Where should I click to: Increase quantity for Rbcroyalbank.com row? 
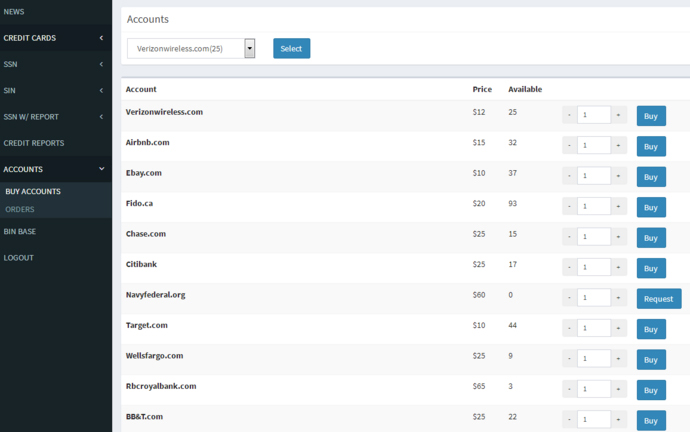pyautogui.click(x=618, y=389)
